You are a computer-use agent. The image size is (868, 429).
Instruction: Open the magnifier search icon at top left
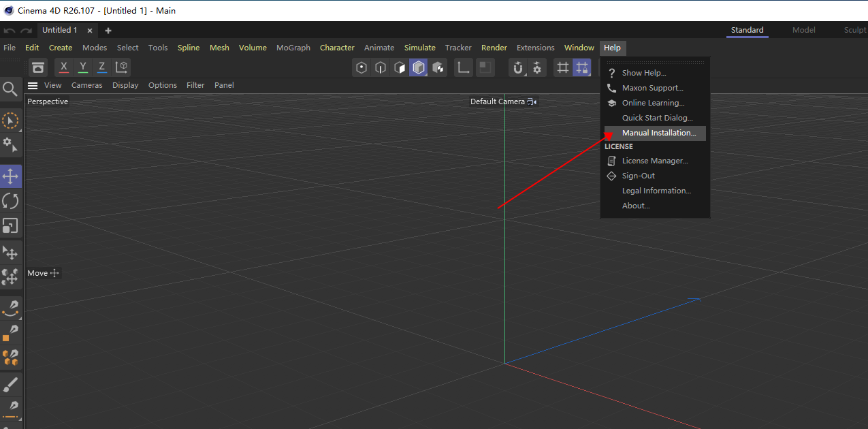click(10, 89)
